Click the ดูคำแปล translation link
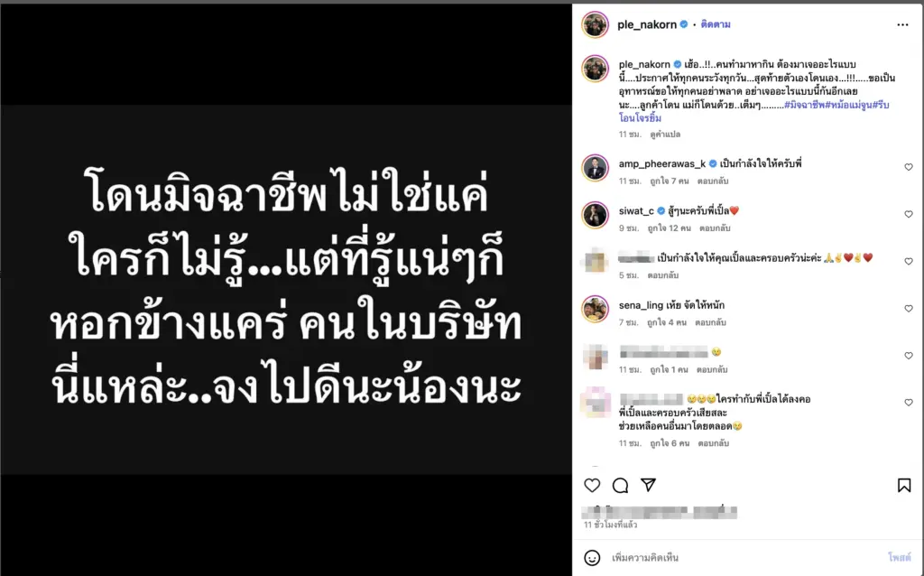This screenshot has width=924, height=576. point(665,135)
